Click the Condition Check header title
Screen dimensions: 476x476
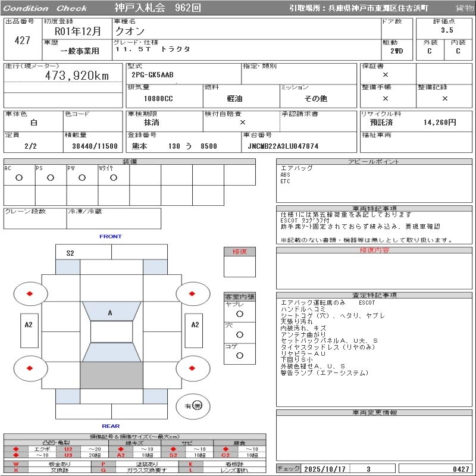[45, 8]
